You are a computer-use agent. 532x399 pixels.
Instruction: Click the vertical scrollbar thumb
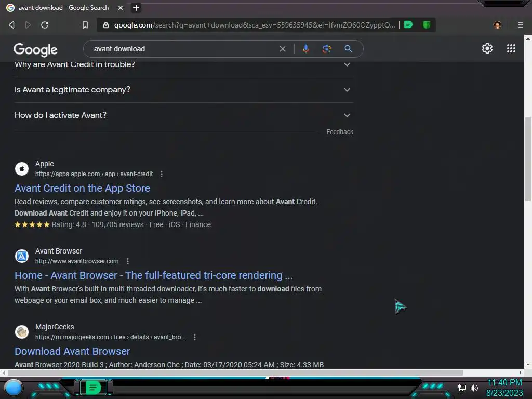[x=528, y=159]
